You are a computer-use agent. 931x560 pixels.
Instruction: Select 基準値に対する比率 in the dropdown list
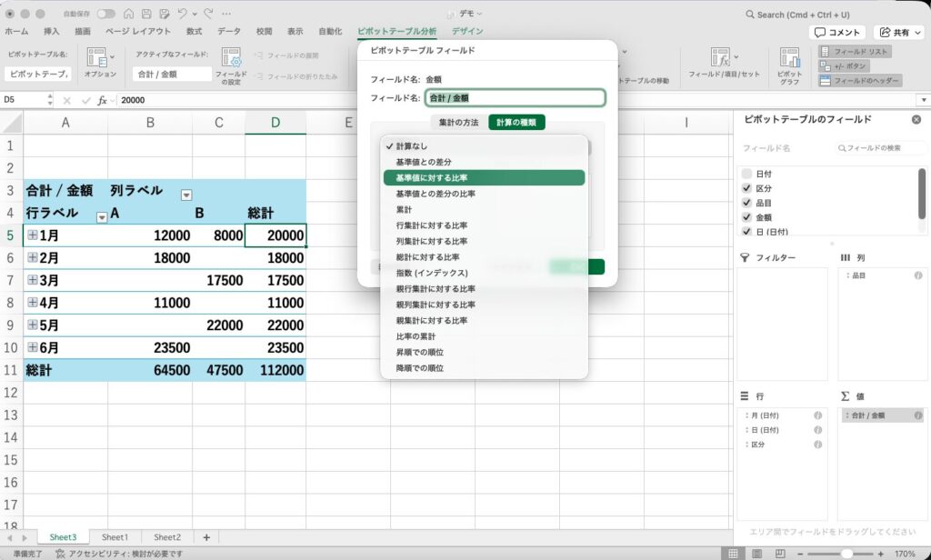pyautogui.click(x=484, y=177)
